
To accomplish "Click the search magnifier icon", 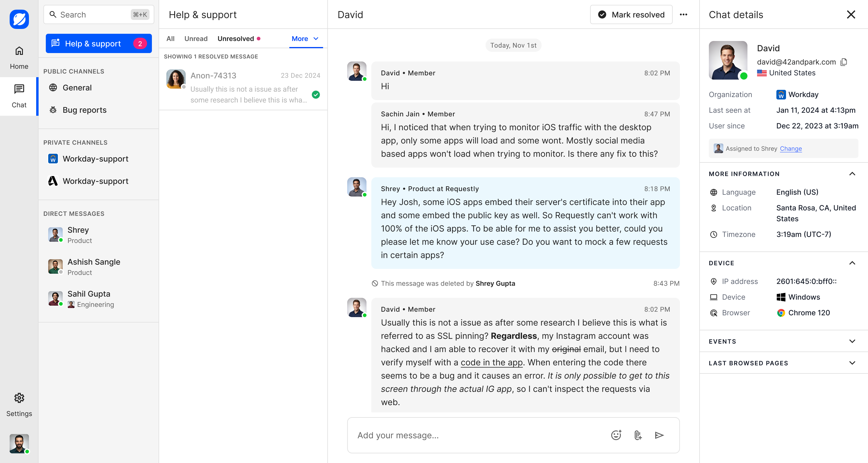I will 53,14.
